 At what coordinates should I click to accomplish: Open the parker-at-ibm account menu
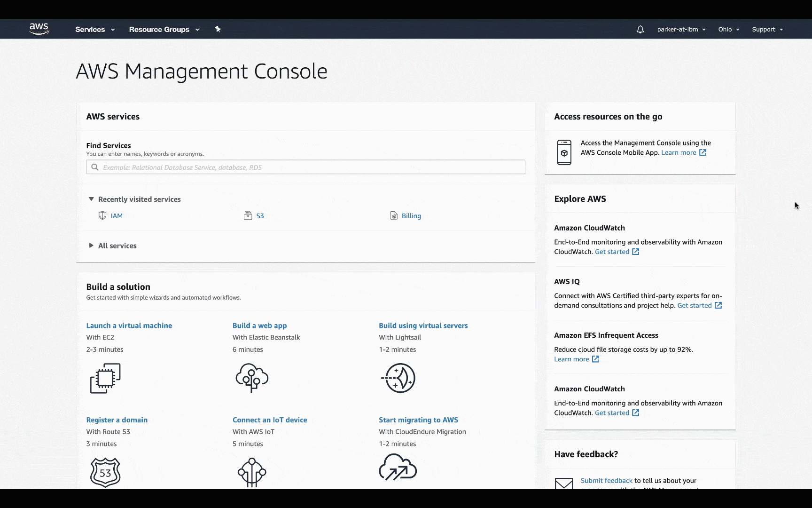(x=681, y=29)
